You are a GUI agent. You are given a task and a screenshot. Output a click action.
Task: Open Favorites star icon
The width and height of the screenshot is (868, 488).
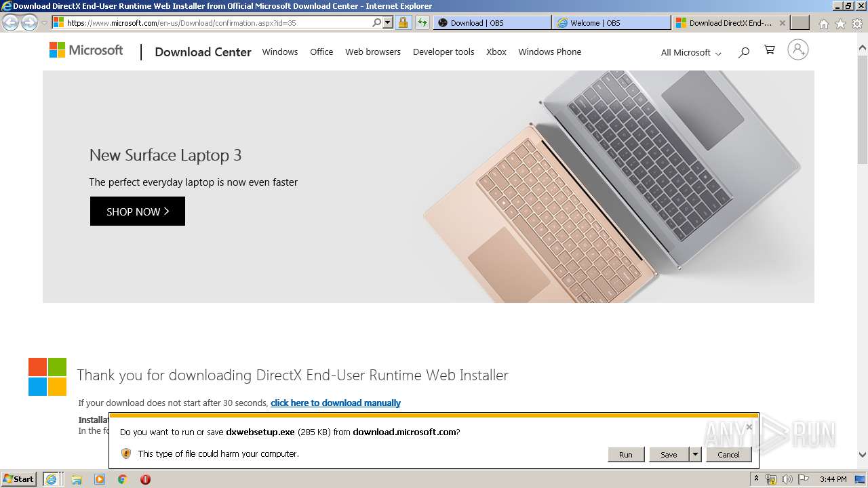coord(840,24)
